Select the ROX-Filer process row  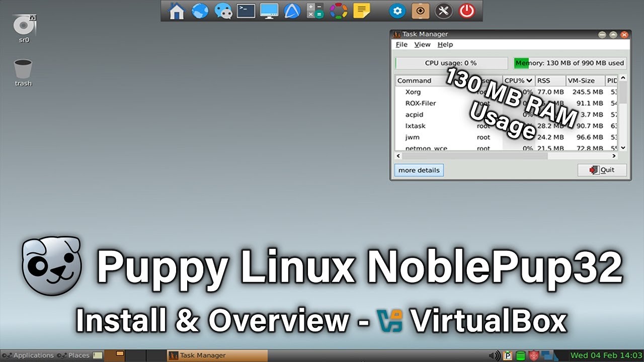507,103
